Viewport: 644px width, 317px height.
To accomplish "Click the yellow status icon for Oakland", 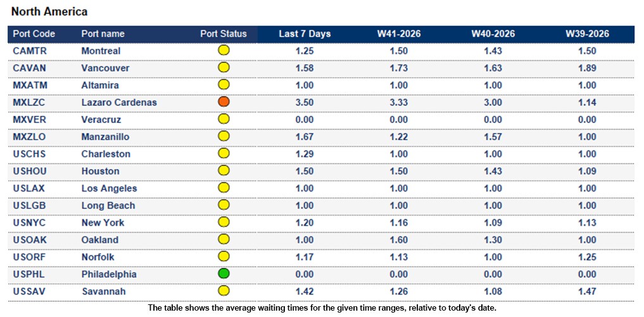I will coord(224,239).
